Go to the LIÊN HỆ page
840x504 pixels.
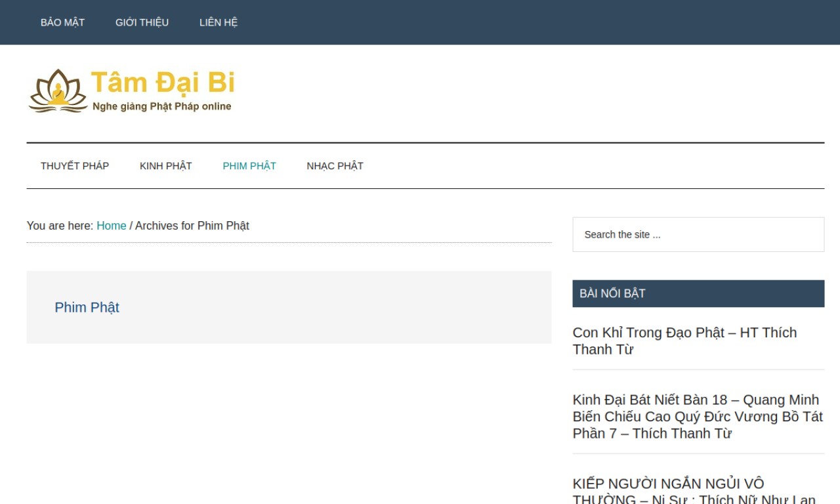pyautogui.click(x=219, y=22)
